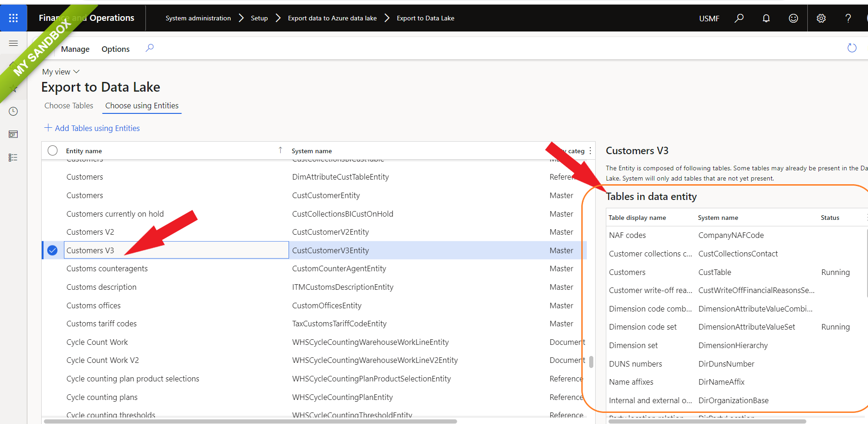Screen dimensions: 868x424
Task: Sort by Entity name column header
Action: (84, 151)
